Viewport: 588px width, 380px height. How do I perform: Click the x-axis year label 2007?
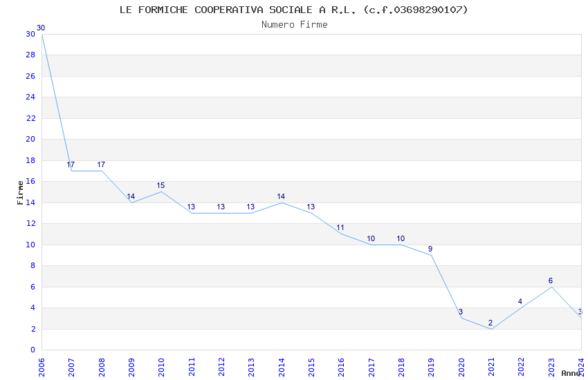(x=71, y=367)
